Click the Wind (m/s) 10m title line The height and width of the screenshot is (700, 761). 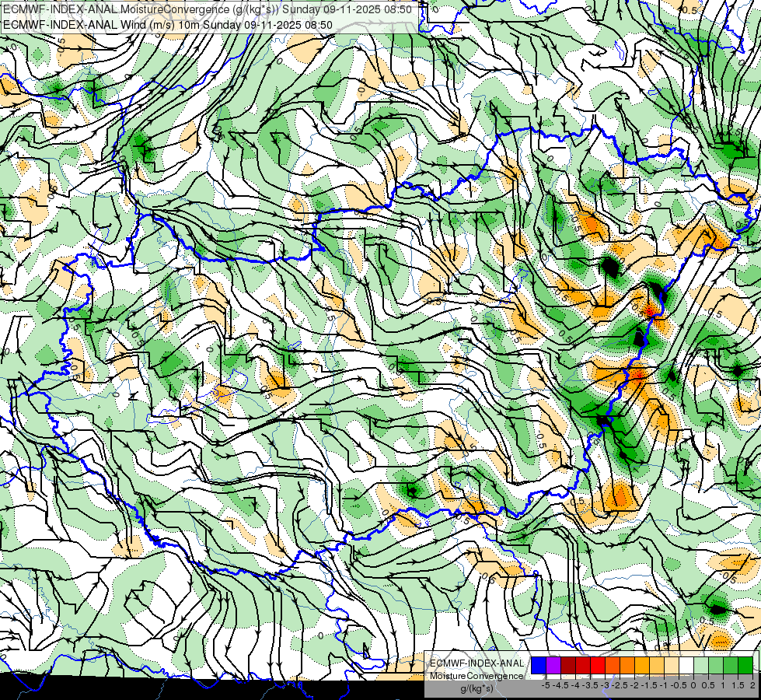[167, 25]
